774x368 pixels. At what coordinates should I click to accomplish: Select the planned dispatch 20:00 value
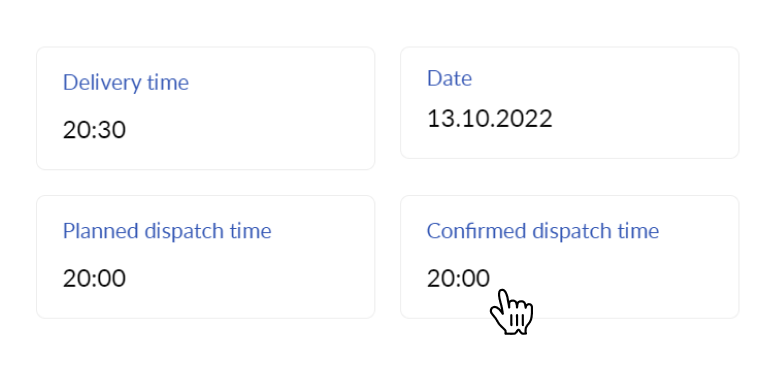coord(94,279)
